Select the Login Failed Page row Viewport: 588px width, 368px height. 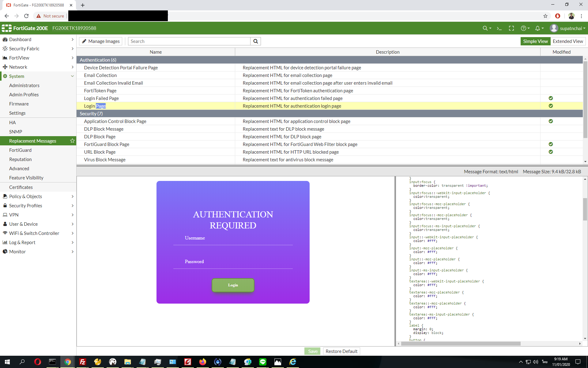(x=330, y=98)
